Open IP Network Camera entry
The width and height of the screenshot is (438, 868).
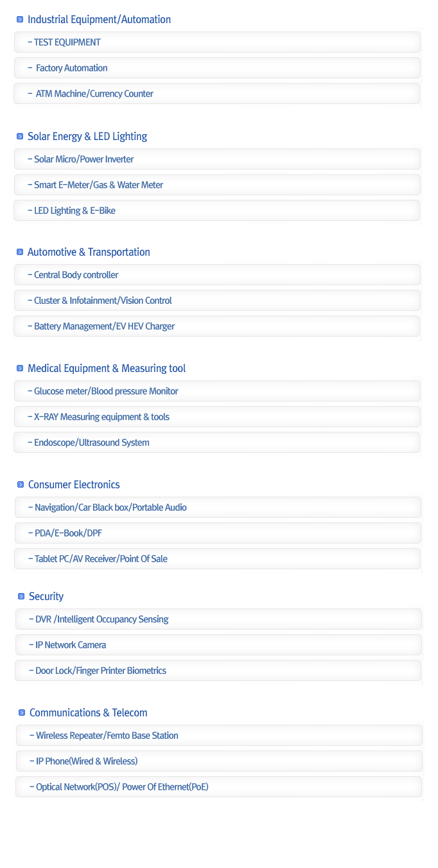(71, 645)
